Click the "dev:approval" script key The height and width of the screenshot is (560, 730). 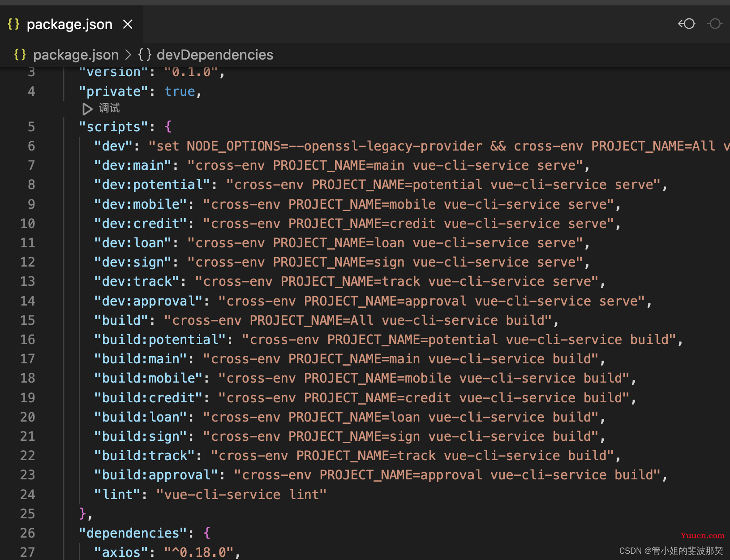point(149,301)
